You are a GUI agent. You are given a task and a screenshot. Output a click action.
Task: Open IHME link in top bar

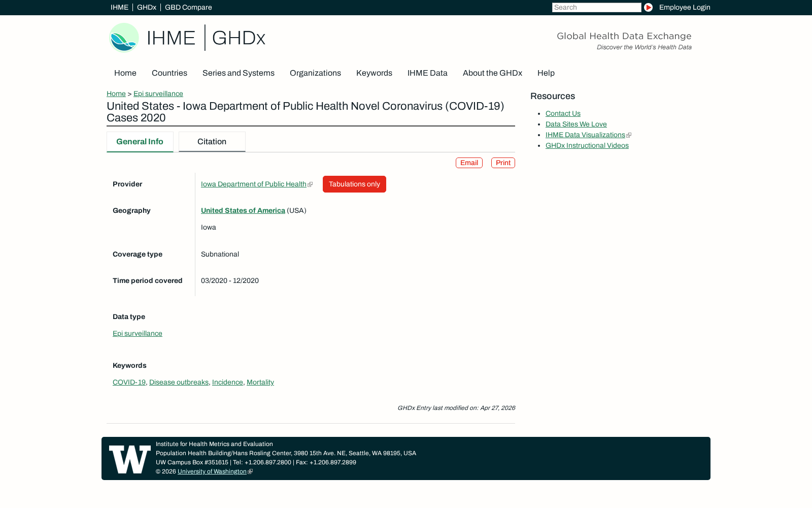tap(119, 7)
